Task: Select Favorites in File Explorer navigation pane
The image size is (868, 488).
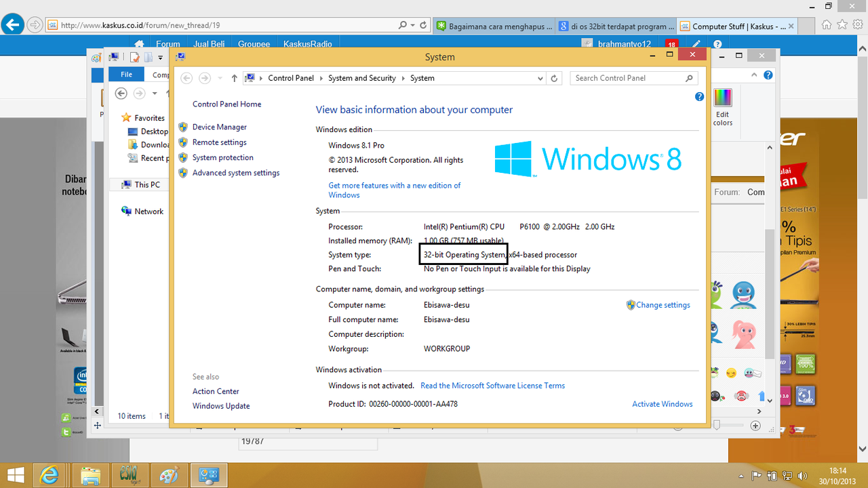Action: (149, 118)
